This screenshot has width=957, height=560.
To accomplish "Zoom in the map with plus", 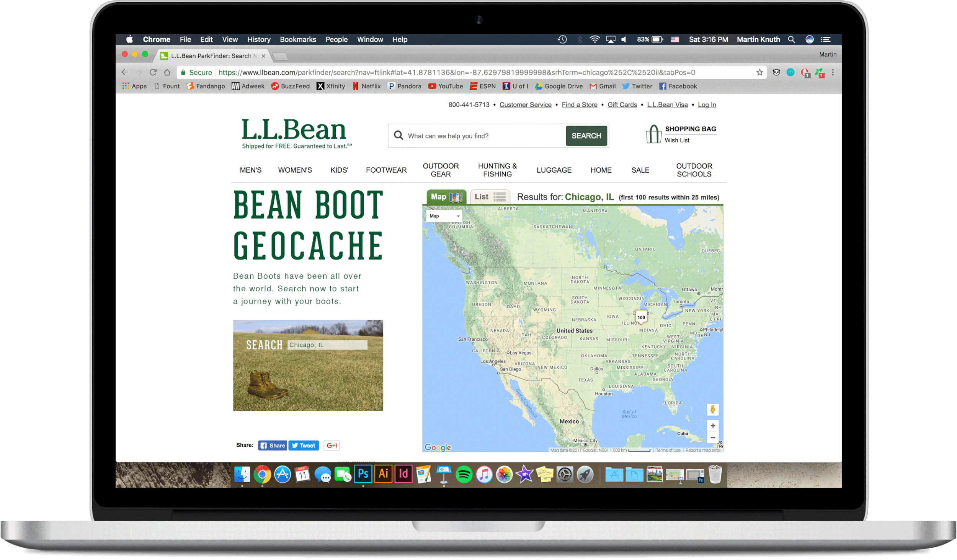I will click(712, 426).
